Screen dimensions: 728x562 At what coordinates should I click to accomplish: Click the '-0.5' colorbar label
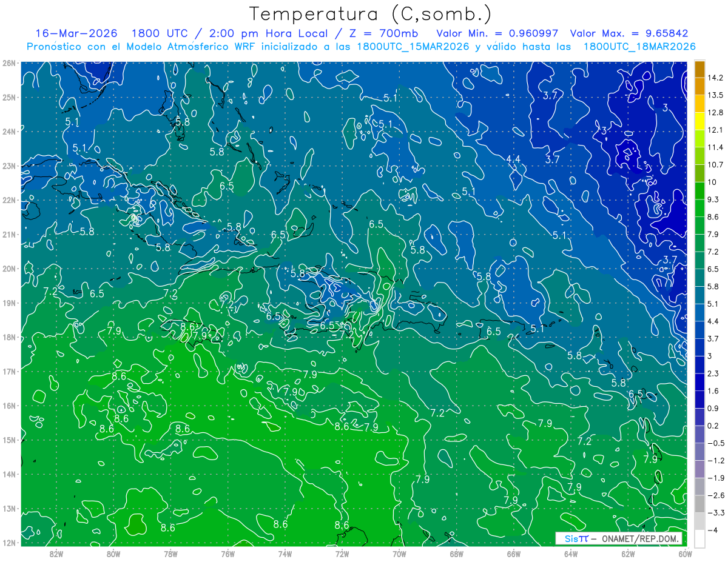pyautogui.click(x=715, y=443)
